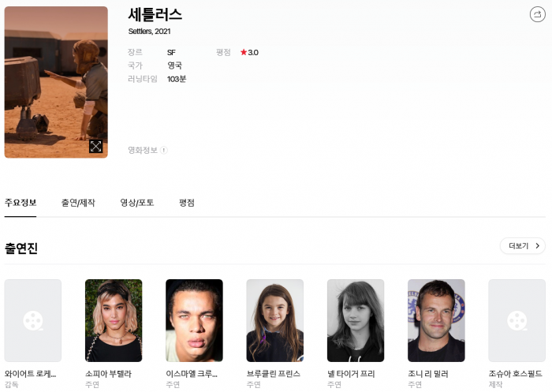Select the 주요정보 tab
The width and height of the screenshot is (552, 392).
coord(21,203)
